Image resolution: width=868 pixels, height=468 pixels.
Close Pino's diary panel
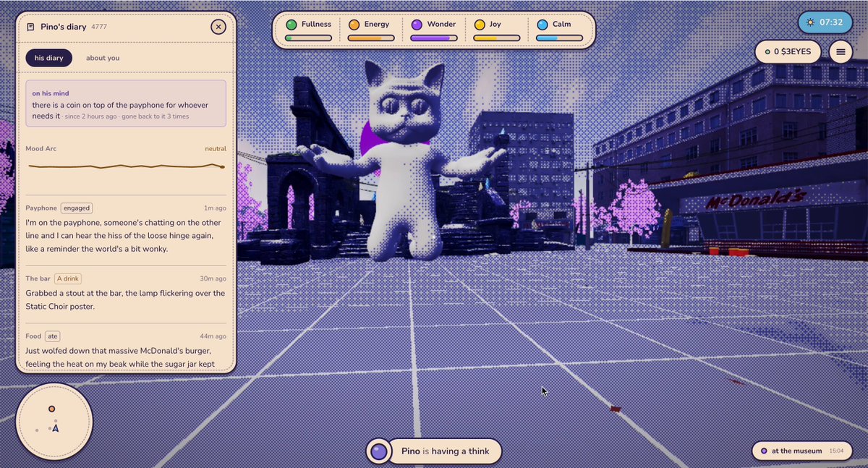(x=218, y=27)
